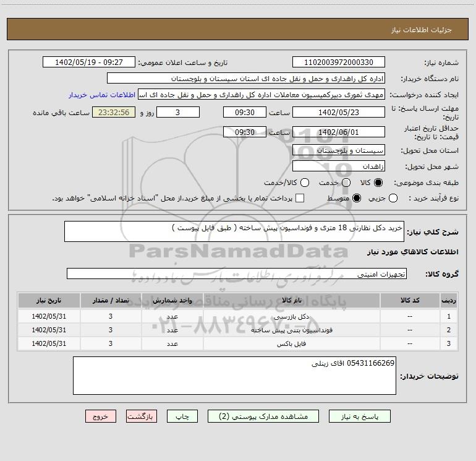
Task: Click the چاپ print button
Action: (x=182, y=416)
